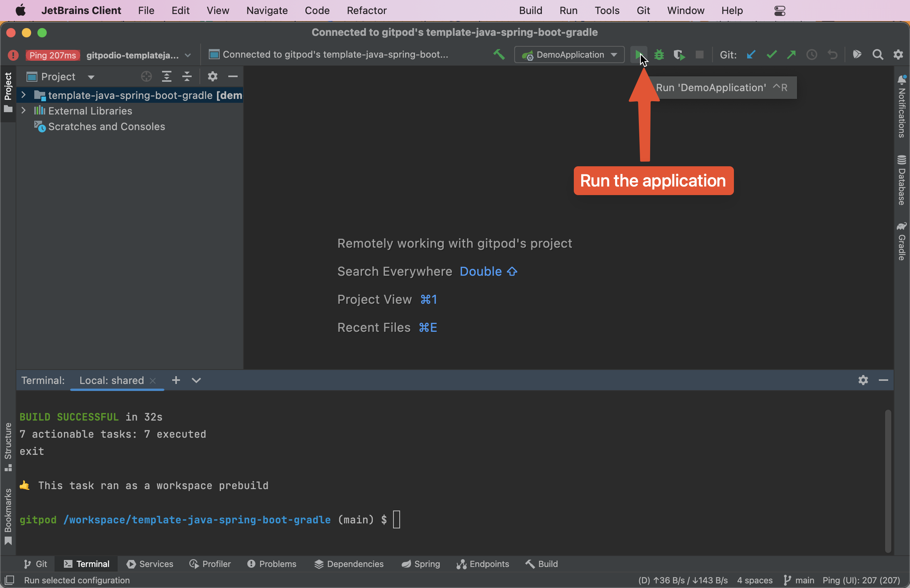
Task: Close the Local: shared terminal tab
Action: pyautogui.click(x=153, y=381)
